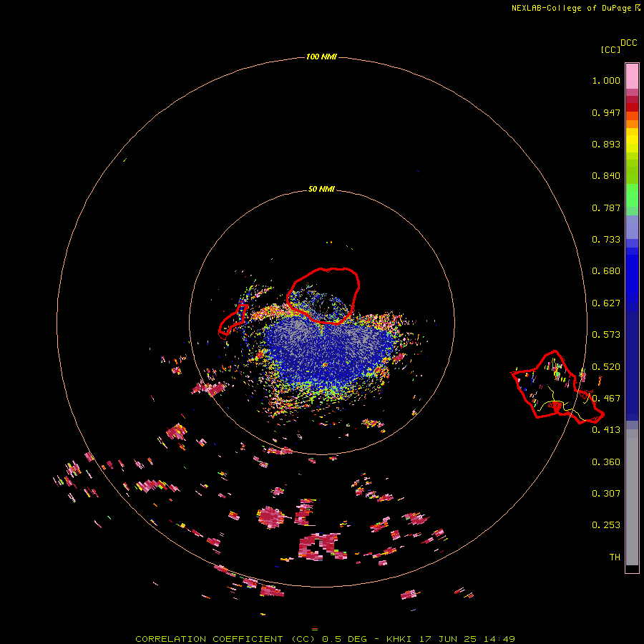The image size is (644, 644).
Task: Click the red island outline near radar center
Action: click(323, 296)
